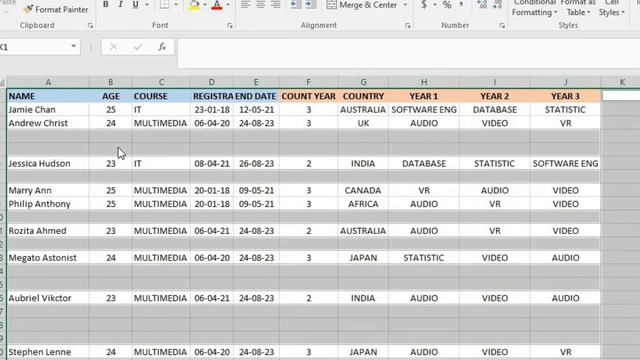Image resolution: width=640 pixels, height=360 pixels.
Task: Select the NAME header cell
Action: tap(48, 96)
